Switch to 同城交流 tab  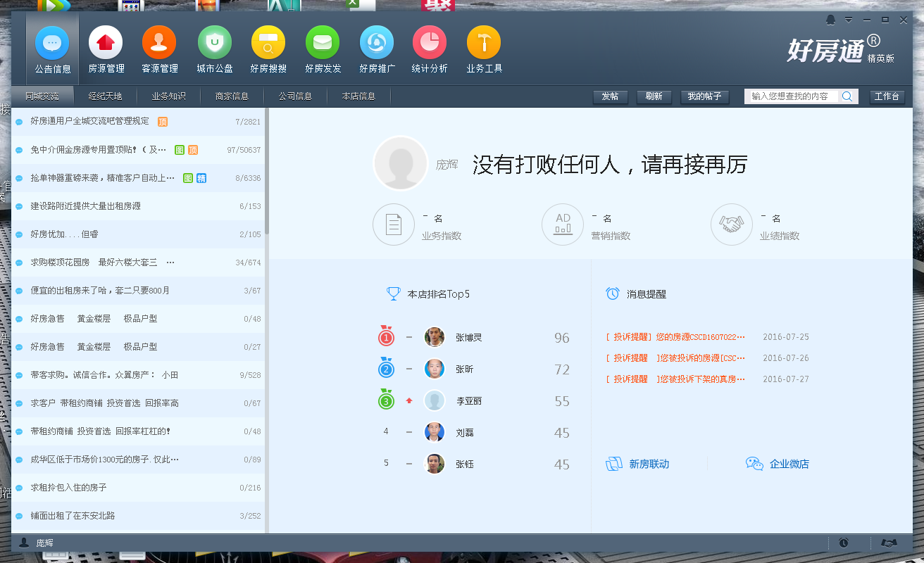(x=42, y=96)
